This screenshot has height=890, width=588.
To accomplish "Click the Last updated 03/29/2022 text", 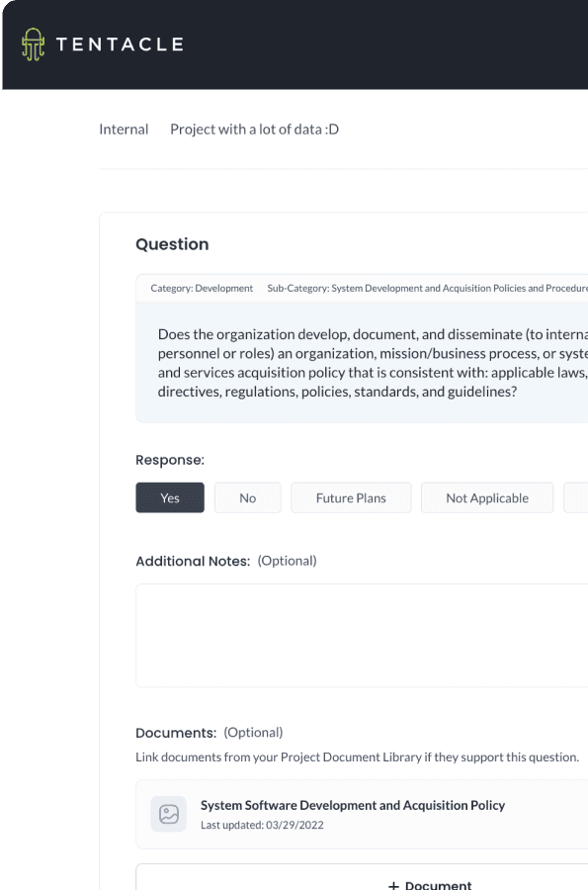I will point(262,825).
